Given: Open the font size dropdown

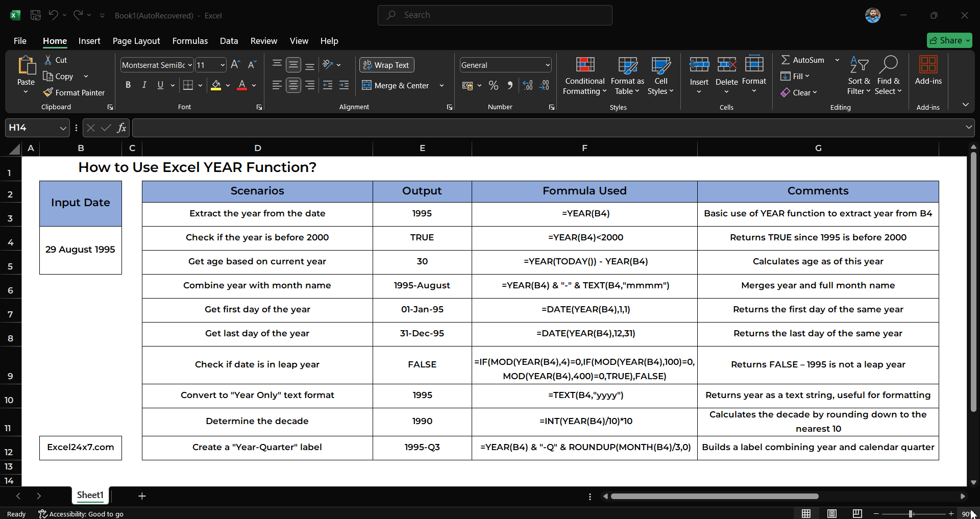Looking at the screenshot, I should (x=223, y=65).
